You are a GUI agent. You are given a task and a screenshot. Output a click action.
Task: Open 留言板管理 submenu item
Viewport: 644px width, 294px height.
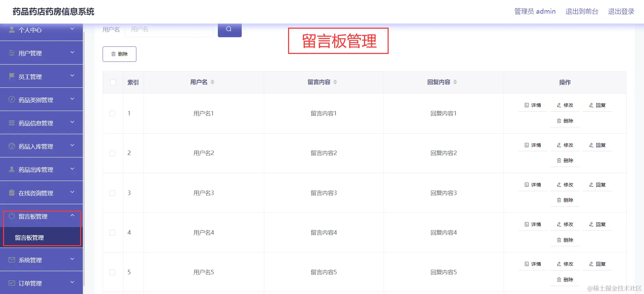pos(41,237)
